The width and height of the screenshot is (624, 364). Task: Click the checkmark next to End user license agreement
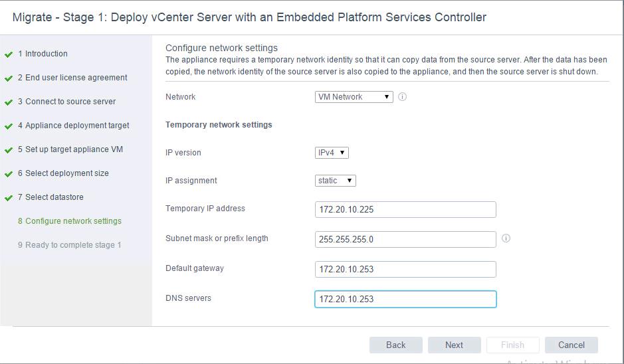click(x=9, y=78)
